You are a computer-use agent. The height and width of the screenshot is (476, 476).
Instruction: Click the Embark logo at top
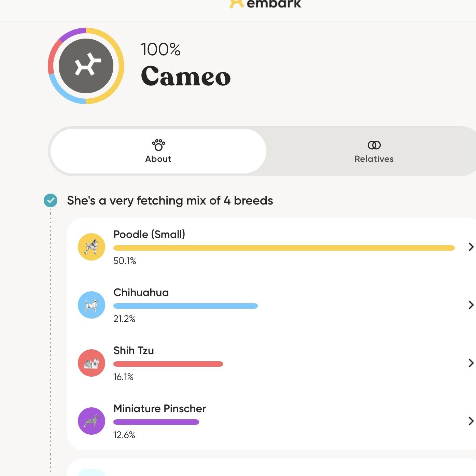coord(266,3)
